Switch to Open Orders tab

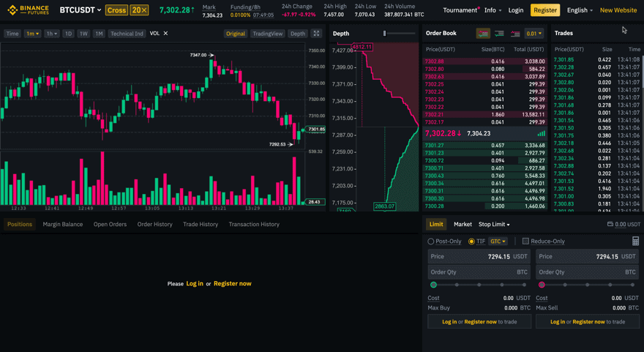click(x=110, y=224)
